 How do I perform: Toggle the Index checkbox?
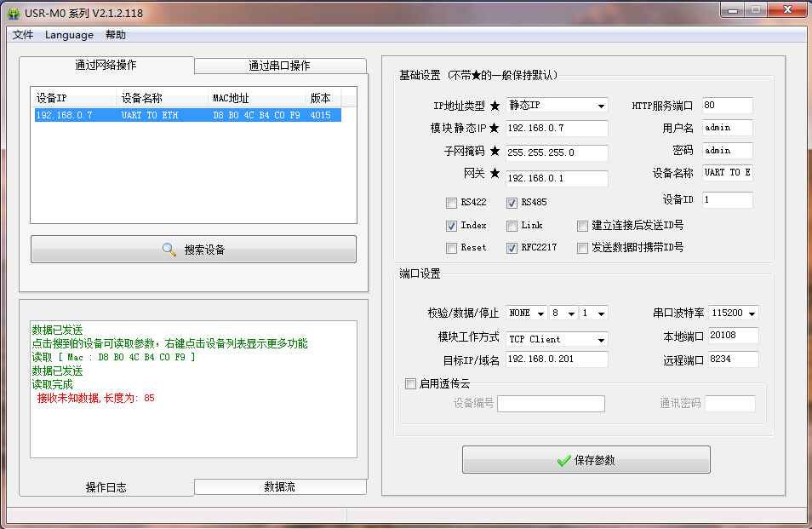tap(451, 226)
